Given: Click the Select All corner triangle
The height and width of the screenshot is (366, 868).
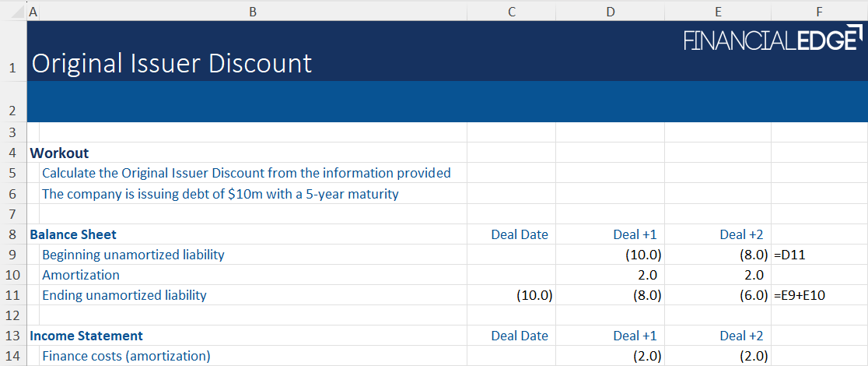Looking at the screenshot, I should point(19,12).
